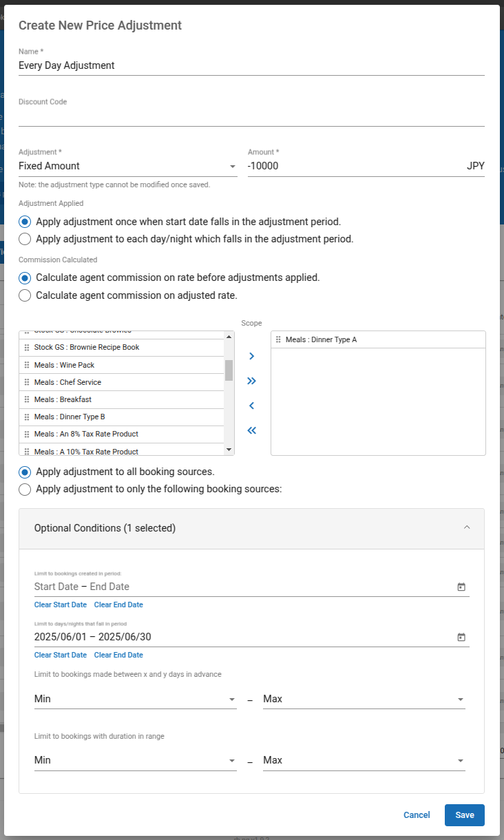This screenshot has width=504, height=840.
Task: Select apply to only following booking sources
Action: [x=25, y=490]
